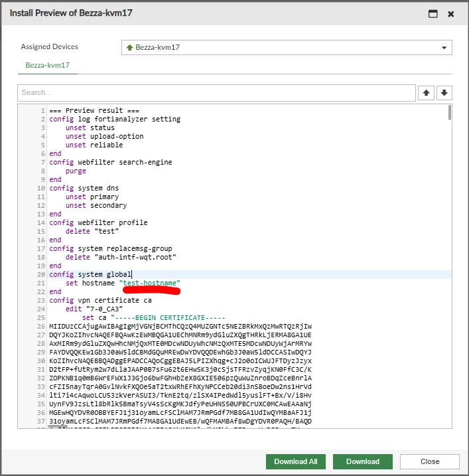Click the edit "7-0_CA3" line
This screenshot has width=469, height=476.
(94, 309)
